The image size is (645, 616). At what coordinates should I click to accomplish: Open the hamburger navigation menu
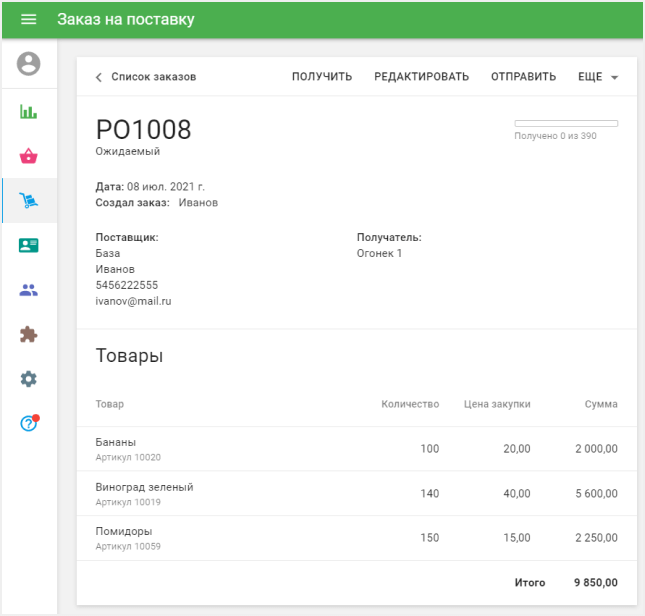[28, 20]
